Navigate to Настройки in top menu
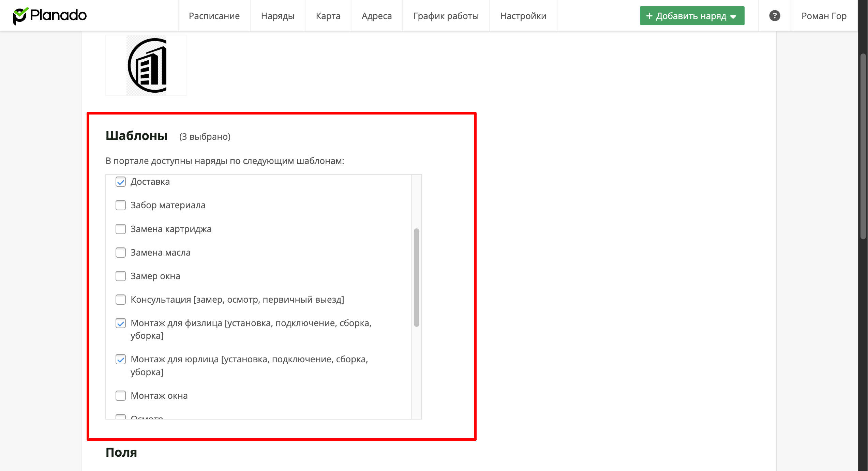Image resolution: width=868 pixels, height=471 pixels. [x=523, y=16]
